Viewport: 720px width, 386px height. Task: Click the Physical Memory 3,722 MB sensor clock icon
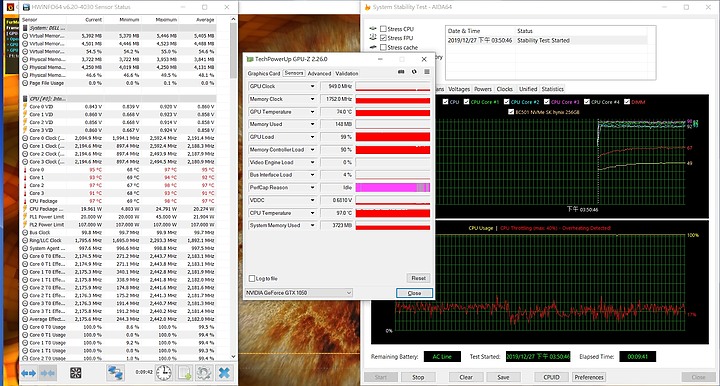click(x=25, y=59)
